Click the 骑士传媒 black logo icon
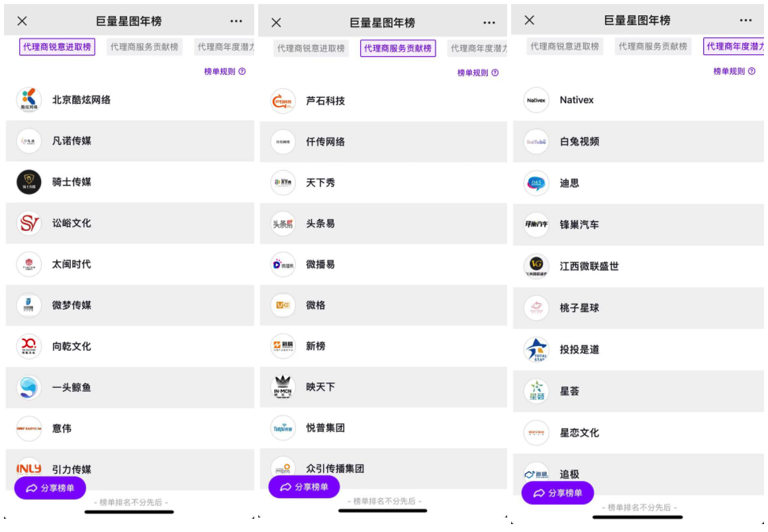 pos(29,182)
